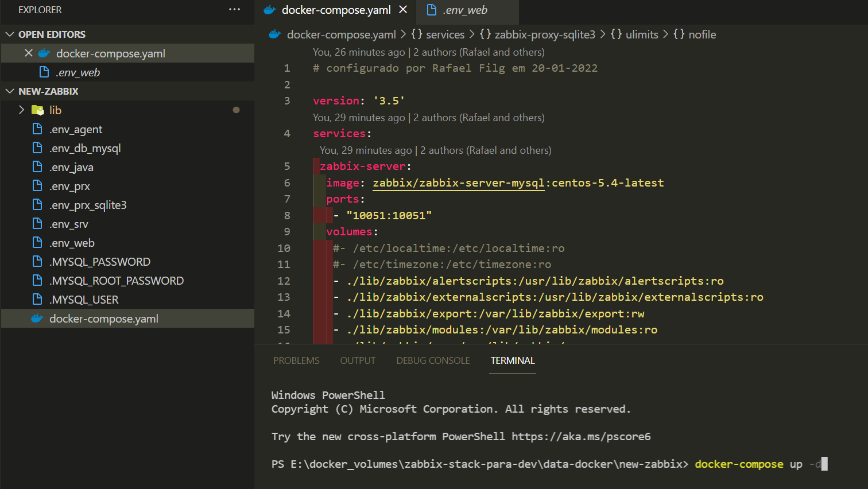This screenshot has height=489, width=868.
Task: Click the ulimits breadcrumb
Action: click(x=642, y=34)
